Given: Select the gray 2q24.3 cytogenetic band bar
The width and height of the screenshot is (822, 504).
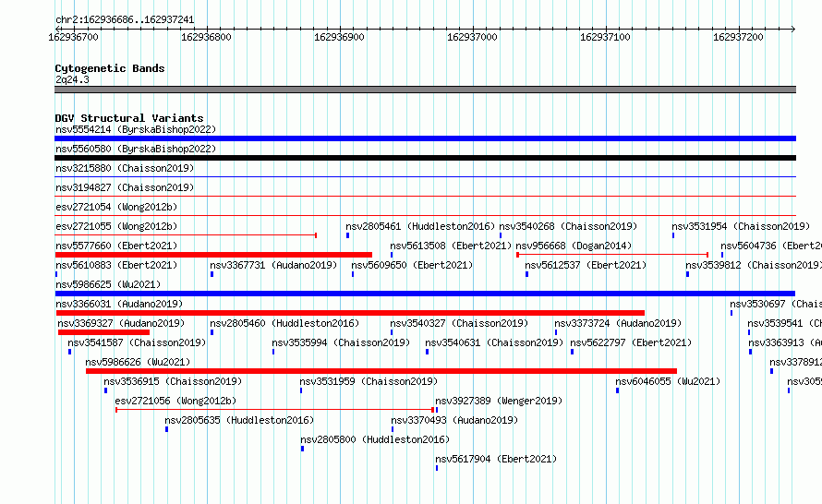Looking at the screenshot, I should click(x=425, y=90).
